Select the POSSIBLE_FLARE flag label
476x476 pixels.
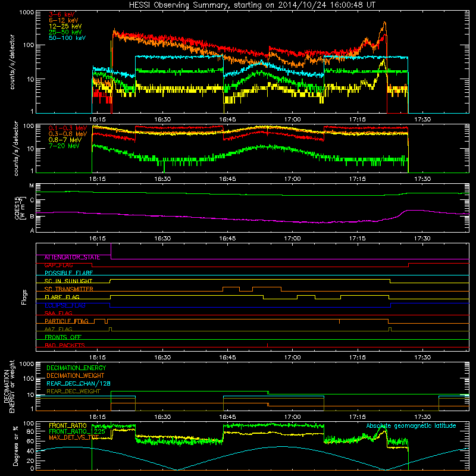click(x=68, y=273)
